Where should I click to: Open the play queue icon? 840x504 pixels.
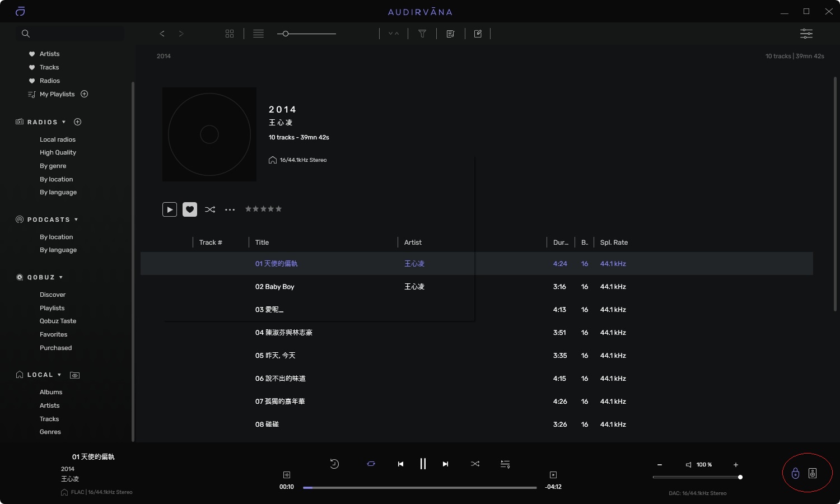[x=505, y=464]
